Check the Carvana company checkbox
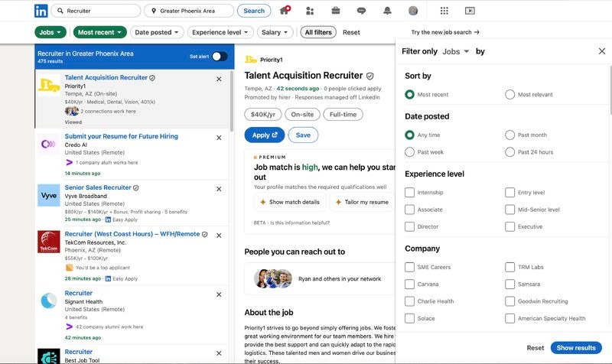Image resolution: width=612 pixels, height=364 pixels. coord(409,284)
